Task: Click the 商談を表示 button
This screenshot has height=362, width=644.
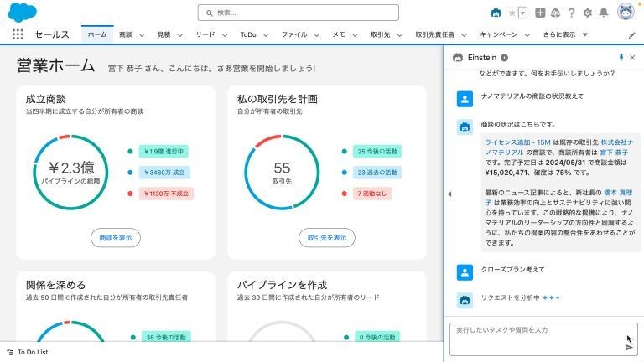Action: (116, 238)
